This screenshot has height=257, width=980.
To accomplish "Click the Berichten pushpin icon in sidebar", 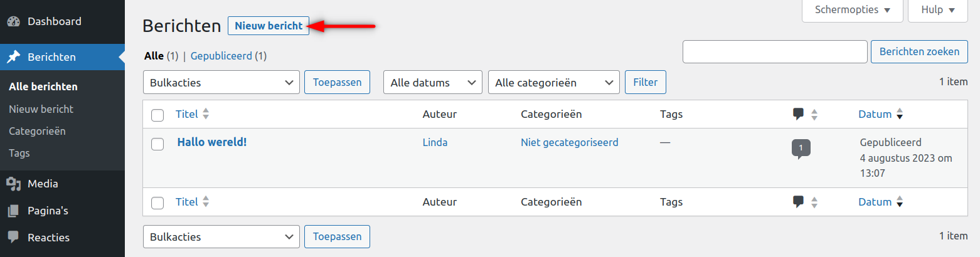I will tap(13, 57).
